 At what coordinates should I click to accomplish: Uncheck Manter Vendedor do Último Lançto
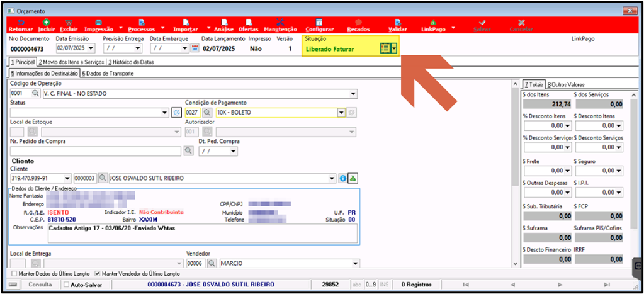click(x=98, y=273)
